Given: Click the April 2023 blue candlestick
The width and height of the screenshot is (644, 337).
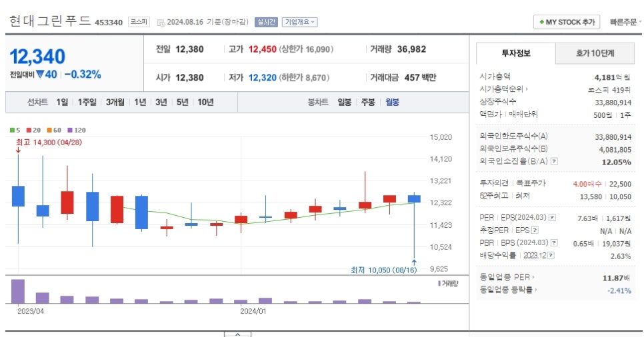Looking at the screenshot, I should point(18,196).
